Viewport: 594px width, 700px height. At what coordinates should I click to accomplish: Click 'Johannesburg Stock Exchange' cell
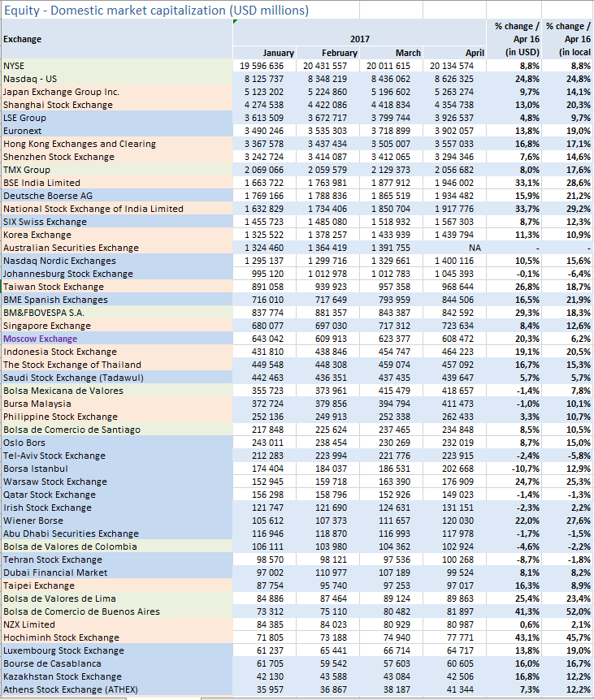point(117,273)
